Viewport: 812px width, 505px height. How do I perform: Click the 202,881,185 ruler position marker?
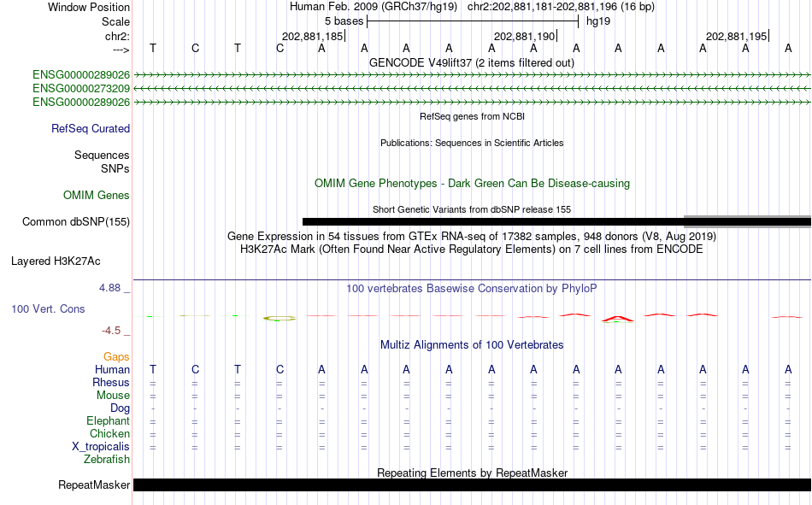pyautogui.click(x=312, y=36)
